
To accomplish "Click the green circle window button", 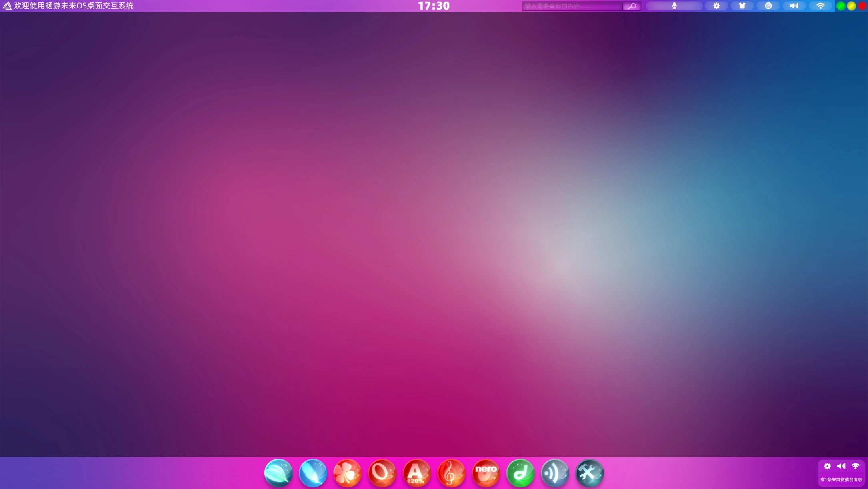I will click(x=841, y=6).
